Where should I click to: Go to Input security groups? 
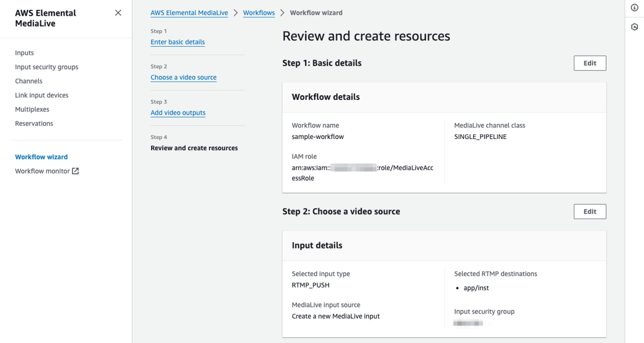click(x=47, y=67)
